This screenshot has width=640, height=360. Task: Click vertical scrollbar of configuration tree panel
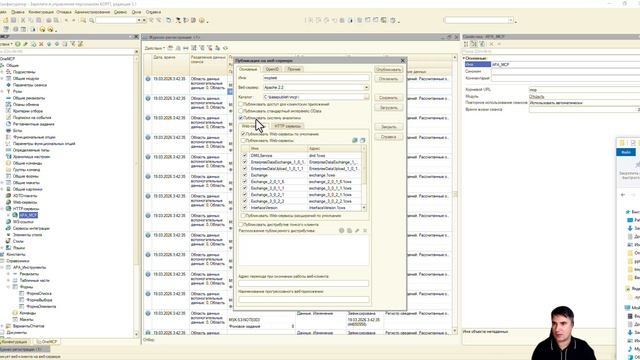[x=137, y=196]
